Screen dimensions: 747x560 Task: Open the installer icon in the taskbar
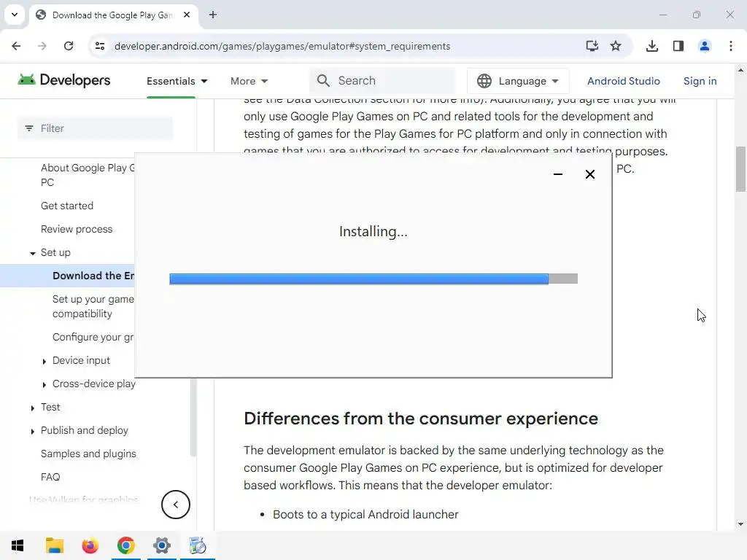[197, 545]
